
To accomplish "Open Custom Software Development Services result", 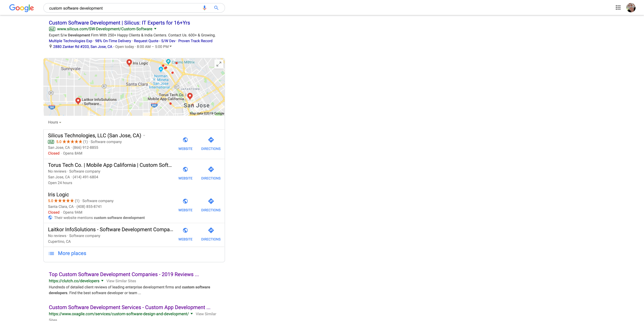I will tap(130, 308).
